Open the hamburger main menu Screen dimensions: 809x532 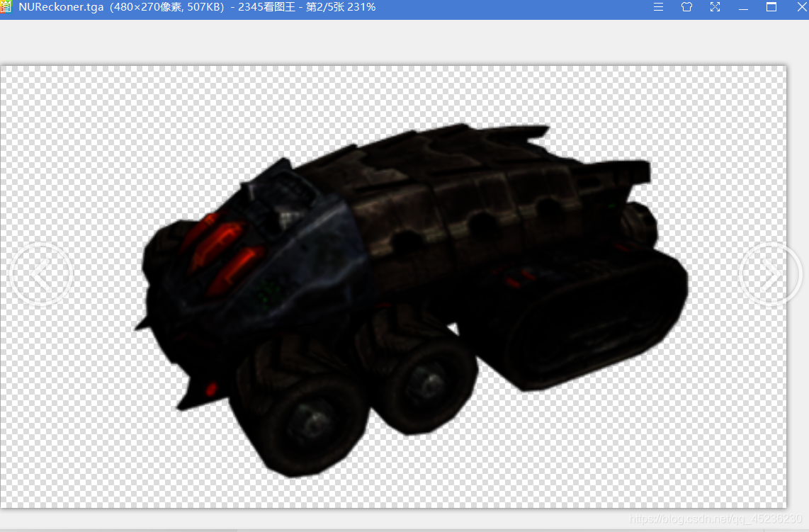(658, 7)
